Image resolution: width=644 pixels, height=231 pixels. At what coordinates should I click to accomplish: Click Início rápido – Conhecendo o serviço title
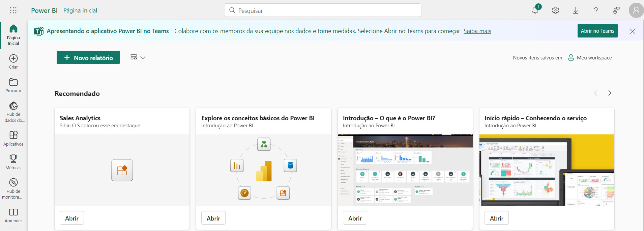(x=535, y=118)
